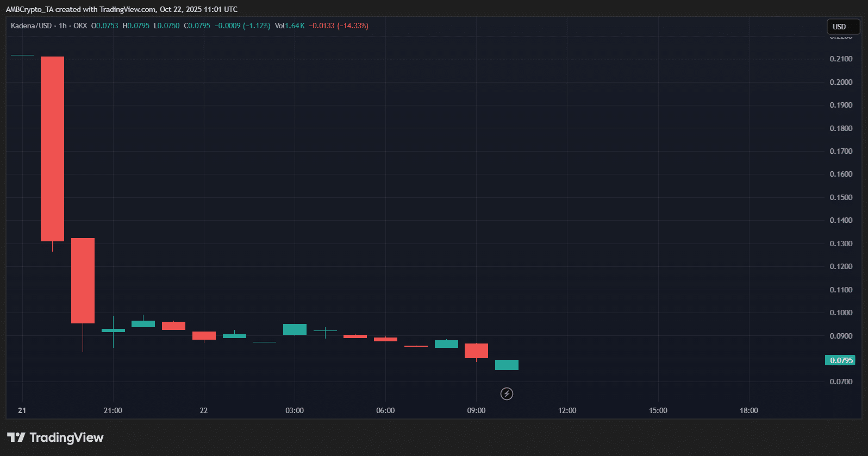868x456 pixels.
Task: Click the most recent green candle
Action: [507, 365]
